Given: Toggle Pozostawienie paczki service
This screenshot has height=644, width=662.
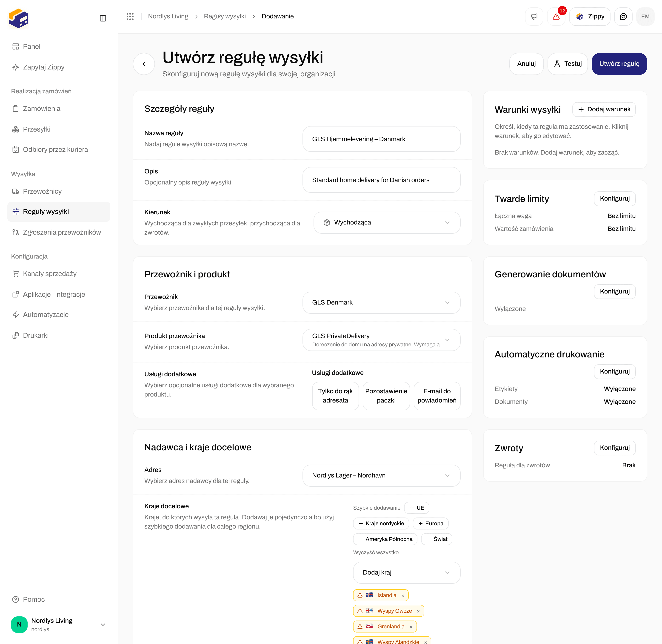Looking at the screenshot, I should coord(386,396).
